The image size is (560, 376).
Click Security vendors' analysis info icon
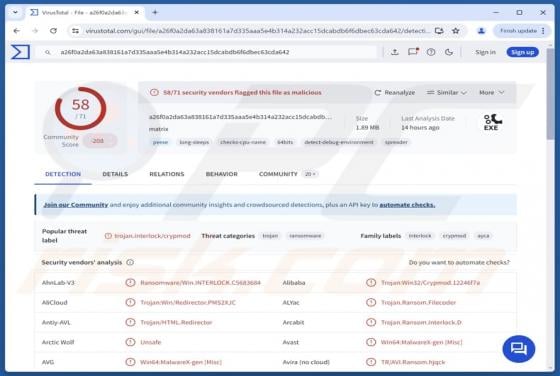point(130,262)
